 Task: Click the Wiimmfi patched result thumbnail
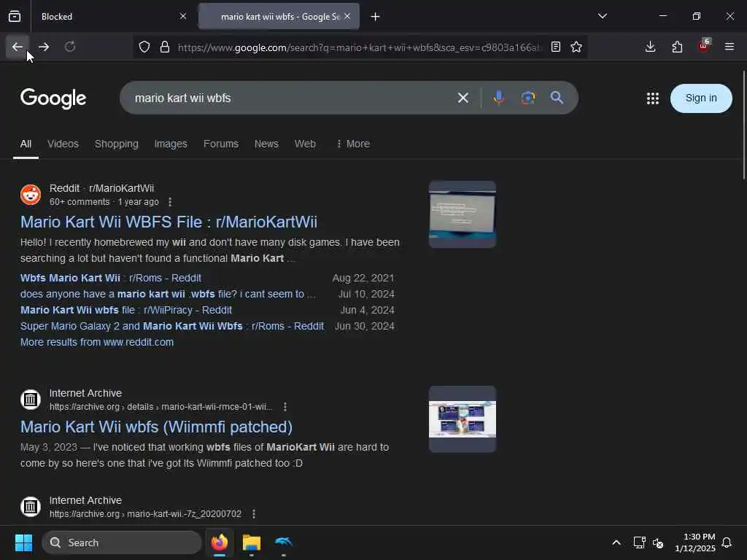[x=462, y=419]
